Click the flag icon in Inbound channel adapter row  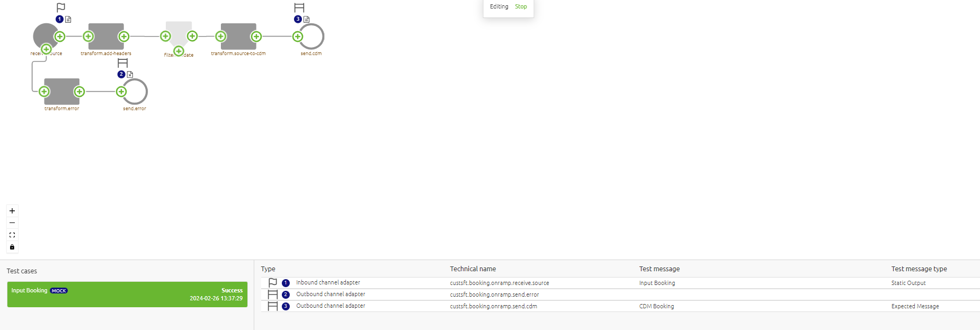[x=273, y=283]
